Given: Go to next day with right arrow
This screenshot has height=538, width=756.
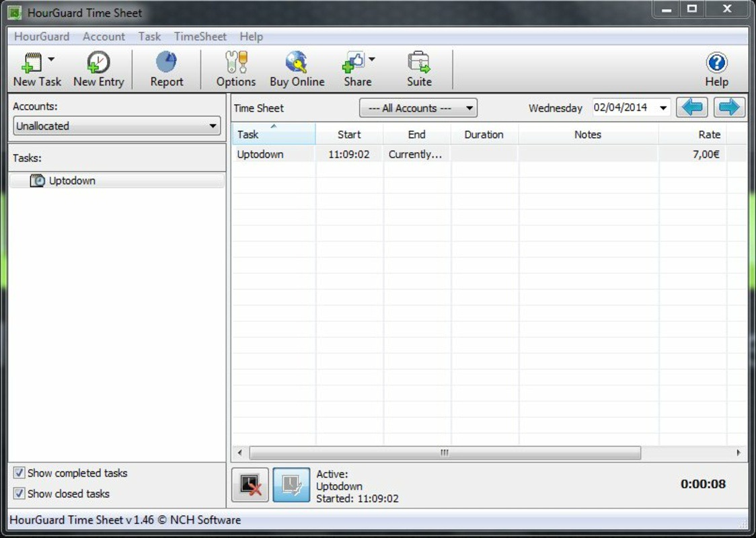Looking at the screenshot, I should pyautogui.click(x=730, y=108).
